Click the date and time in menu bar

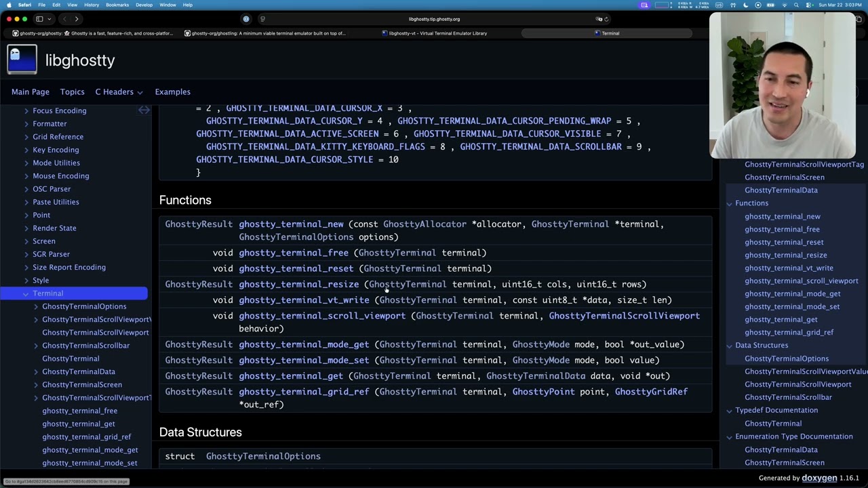840,5
